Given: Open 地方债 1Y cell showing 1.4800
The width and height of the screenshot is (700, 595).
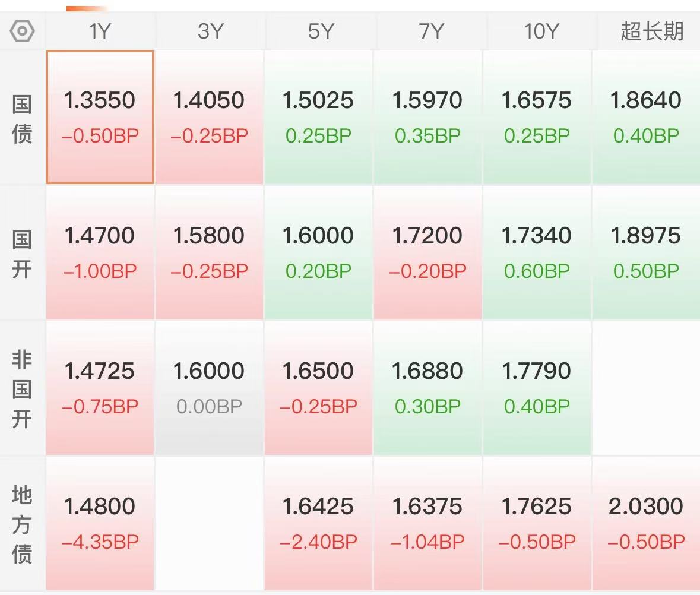Looking at the screenshot, I should 100,524.
